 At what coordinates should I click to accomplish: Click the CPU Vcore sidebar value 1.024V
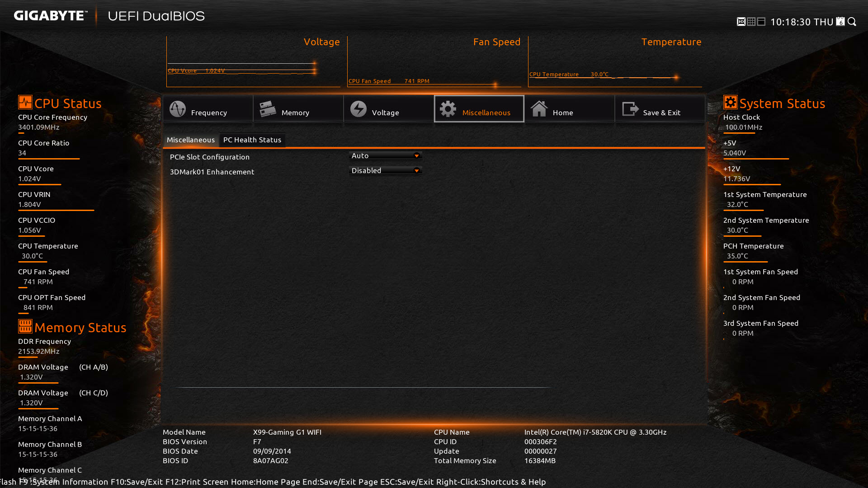[x=29, y=179]
